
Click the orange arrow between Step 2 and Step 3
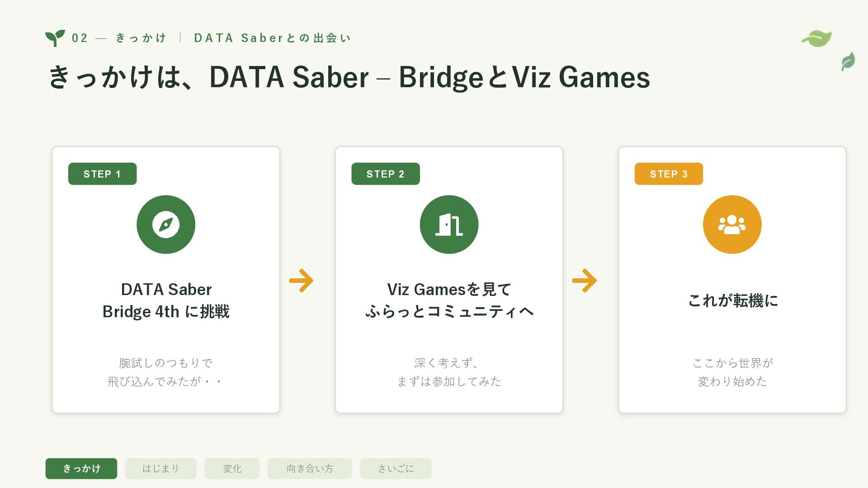(585, 281)
